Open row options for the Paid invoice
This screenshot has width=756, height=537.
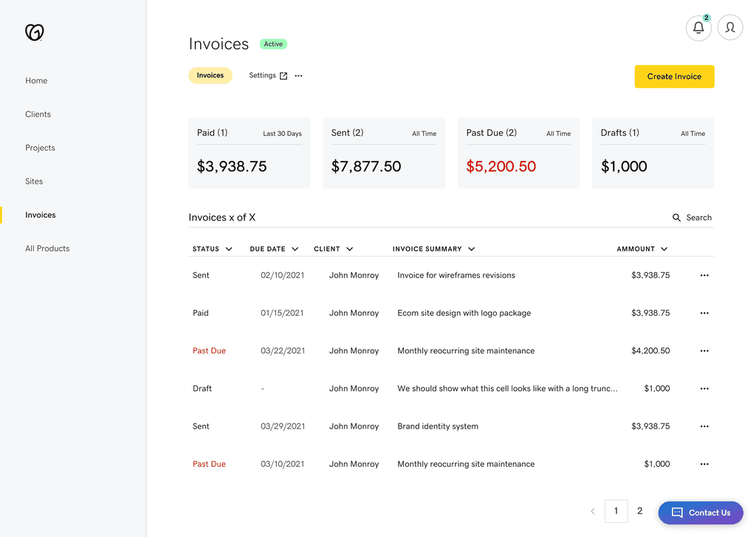tap(704, 313)
